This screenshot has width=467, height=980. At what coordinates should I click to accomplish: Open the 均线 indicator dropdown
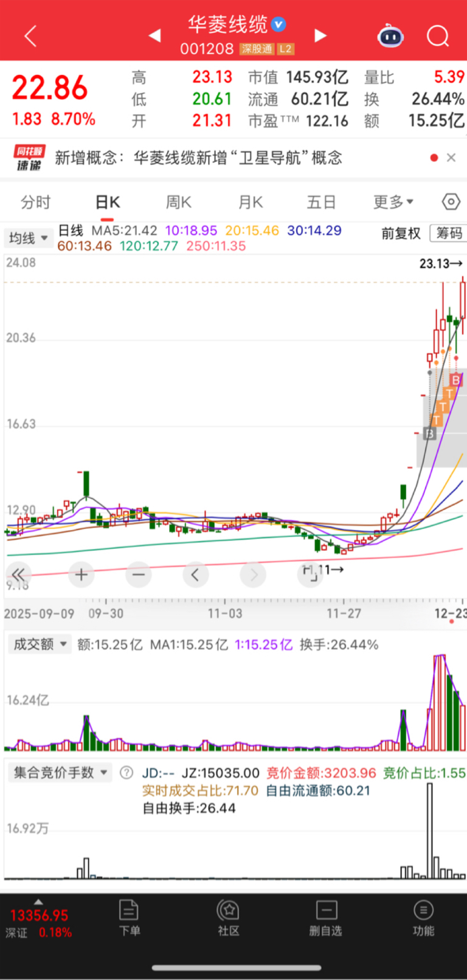pos(28,238)
